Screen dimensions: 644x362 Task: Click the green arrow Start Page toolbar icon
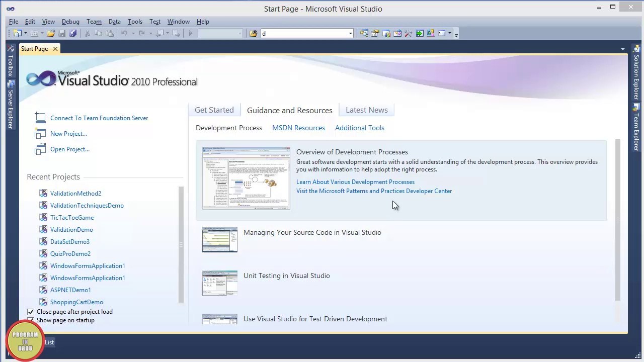(420, 34)
